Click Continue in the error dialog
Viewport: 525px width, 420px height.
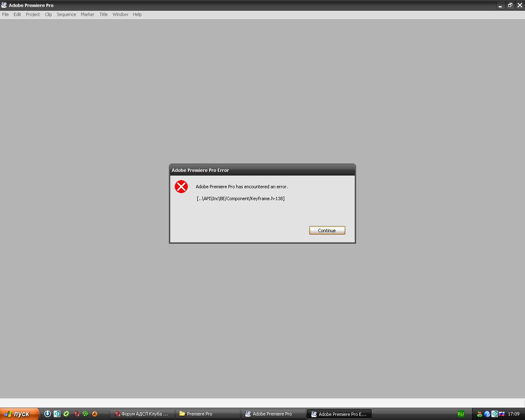(327, 231)
